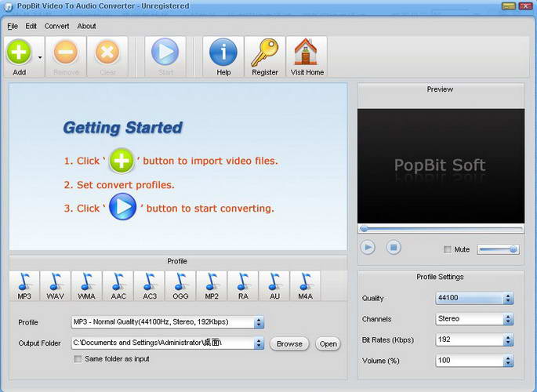Click the Visit Home house icon
Screen dimensions: 537x392
click(x=306, y=52)
